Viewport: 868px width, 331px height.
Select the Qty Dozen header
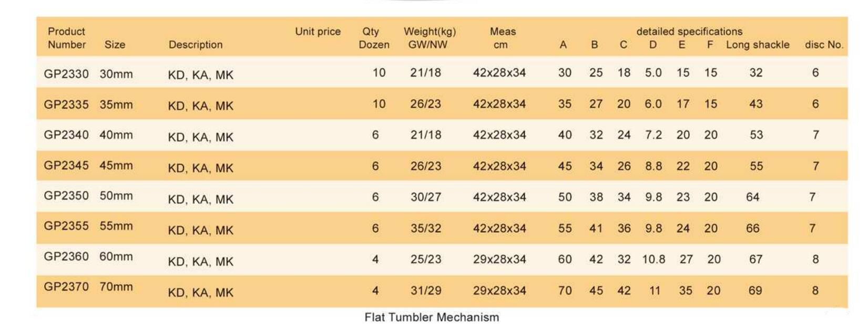[374, 38]
